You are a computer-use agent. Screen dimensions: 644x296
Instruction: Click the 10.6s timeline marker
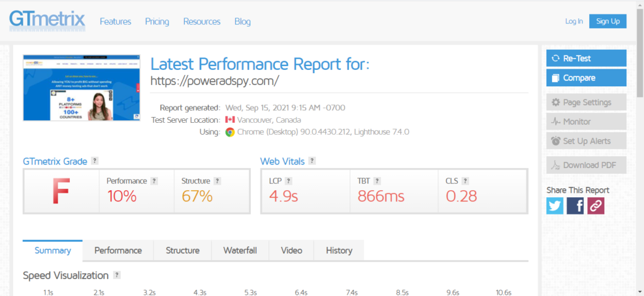pyautogui.click(x=503, y=293)
